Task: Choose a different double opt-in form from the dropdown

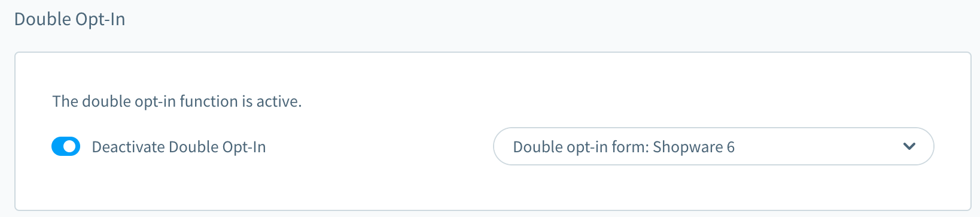Action: [713, 146]
